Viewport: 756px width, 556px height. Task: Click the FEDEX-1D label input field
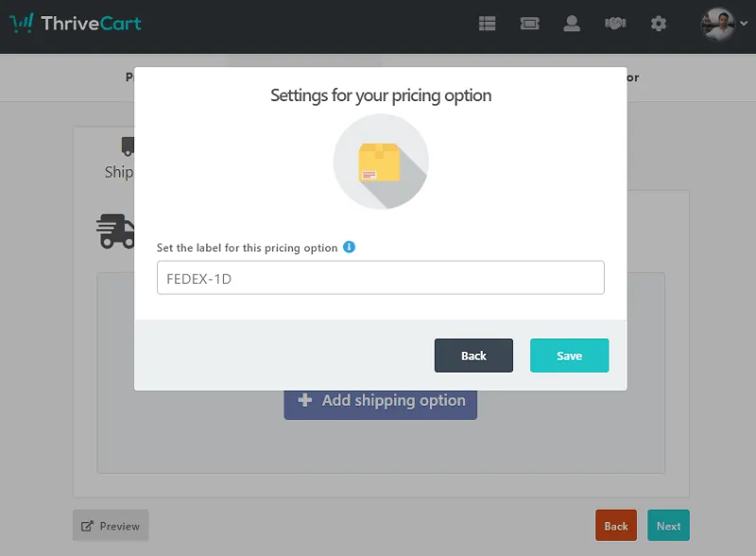[380, 277]
